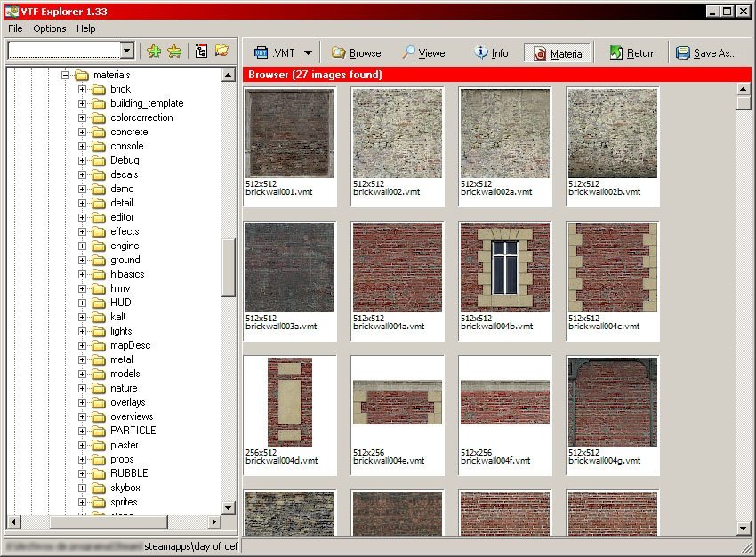
Task: Select the console folder
Action: 127,146
